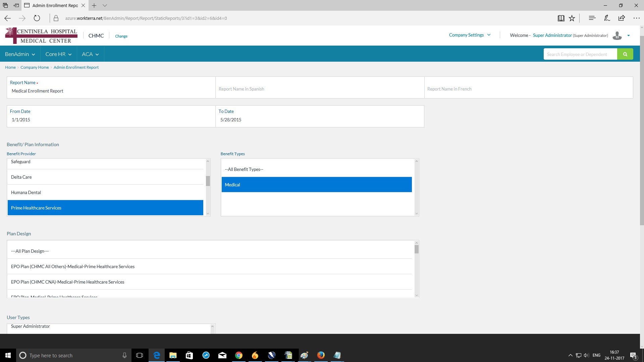Click the Change company link
The image size is (644, 362).
[x=121, y=36]
